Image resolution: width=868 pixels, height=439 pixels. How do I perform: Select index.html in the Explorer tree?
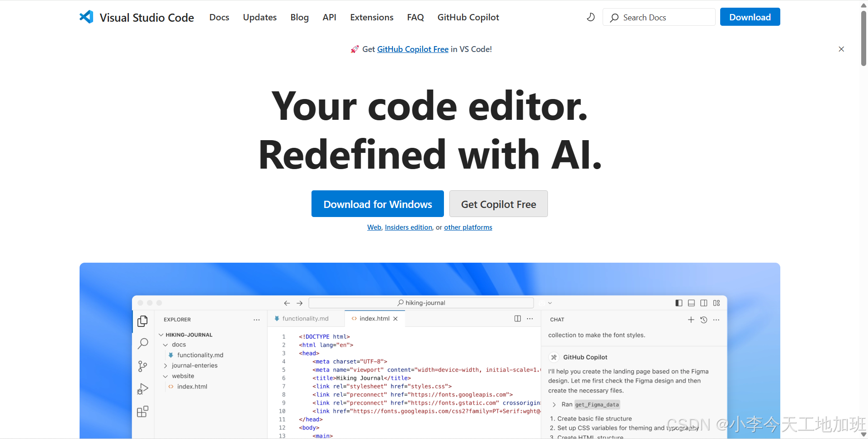pos(192,387)
